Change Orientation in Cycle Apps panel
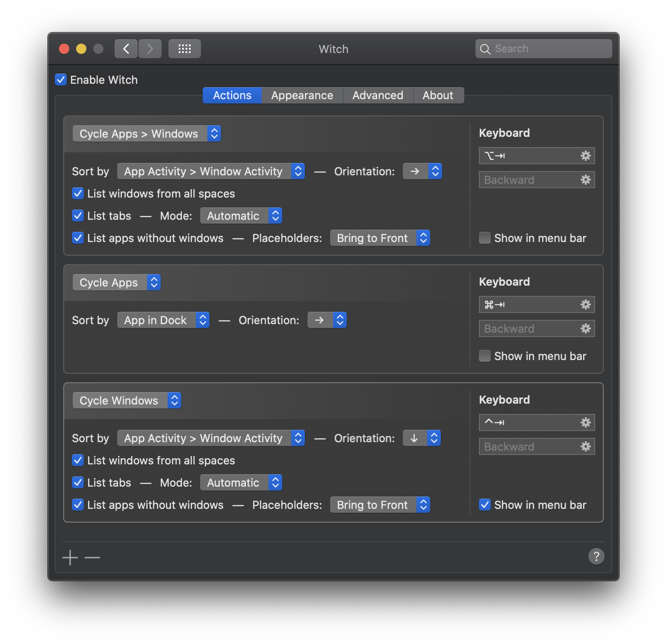 pos(327,320)
